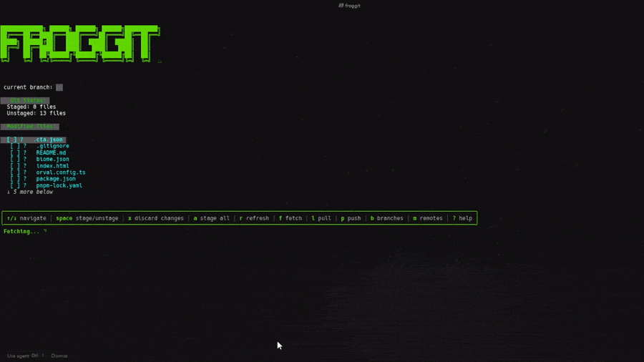The image size is (644, 362).
Task: Click 'space stage/unstage' shortcut hint
Action: click(87, 218)
